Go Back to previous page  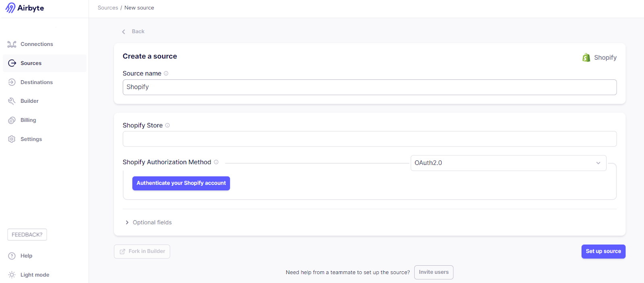(x=138, y=31)
